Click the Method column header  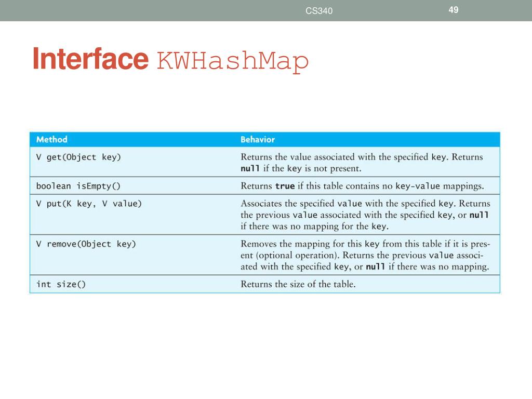[x=52, y=139]
